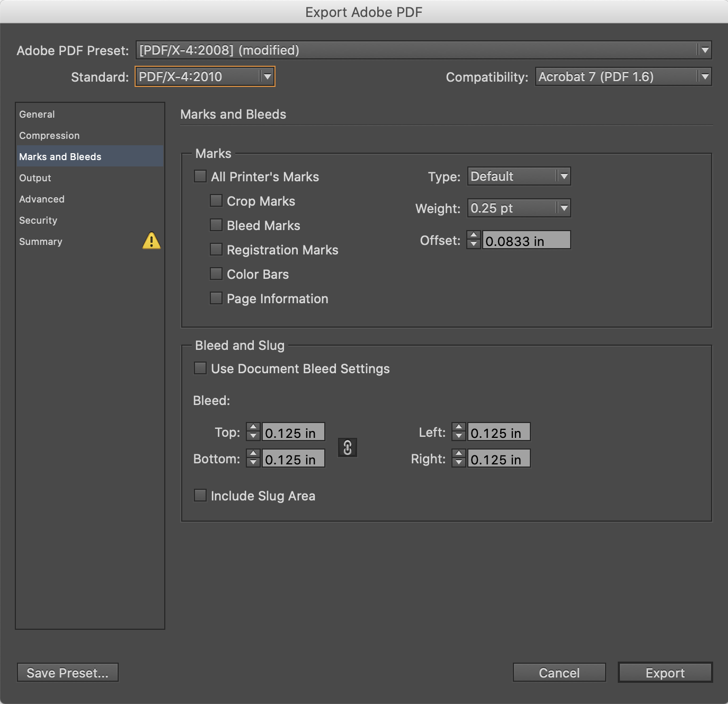Increase Top bleed with up arrow
Viewport: 728px width, 704px height.
[x=253, y=427]
